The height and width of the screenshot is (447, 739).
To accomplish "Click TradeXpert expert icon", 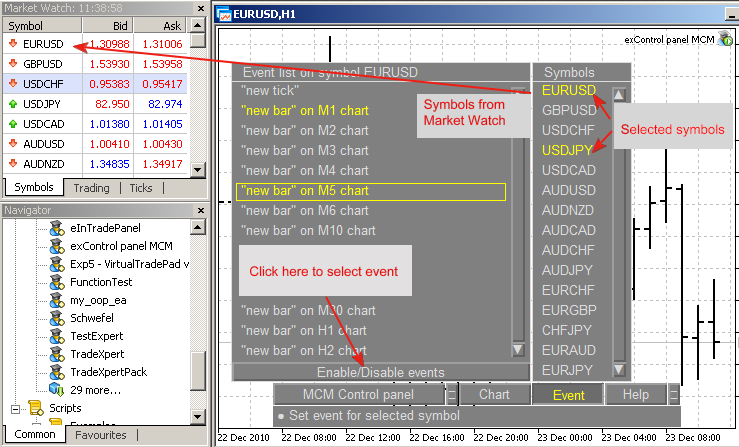I will click(57, 354).
